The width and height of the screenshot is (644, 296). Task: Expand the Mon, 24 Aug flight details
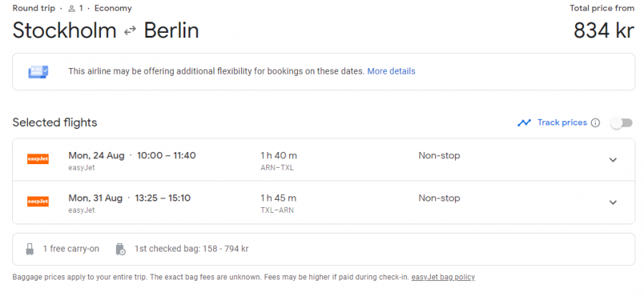613,160
